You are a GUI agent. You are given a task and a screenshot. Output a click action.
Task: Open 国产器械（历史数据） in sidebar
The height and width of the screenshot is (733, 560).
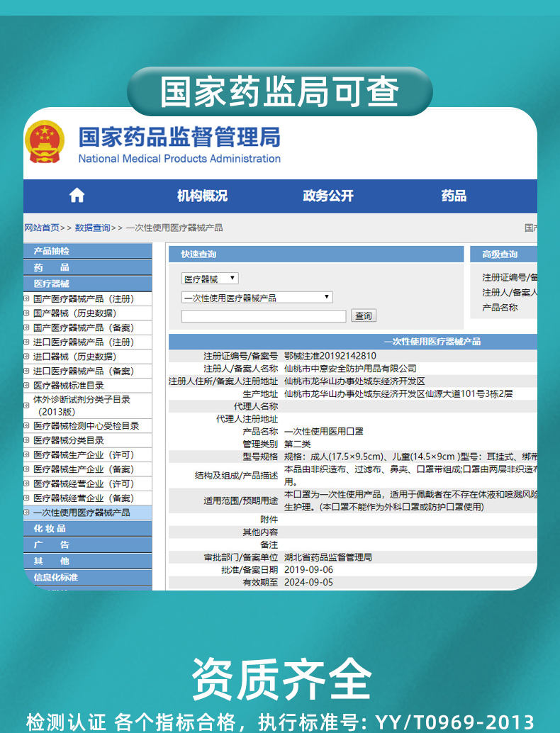75,313
